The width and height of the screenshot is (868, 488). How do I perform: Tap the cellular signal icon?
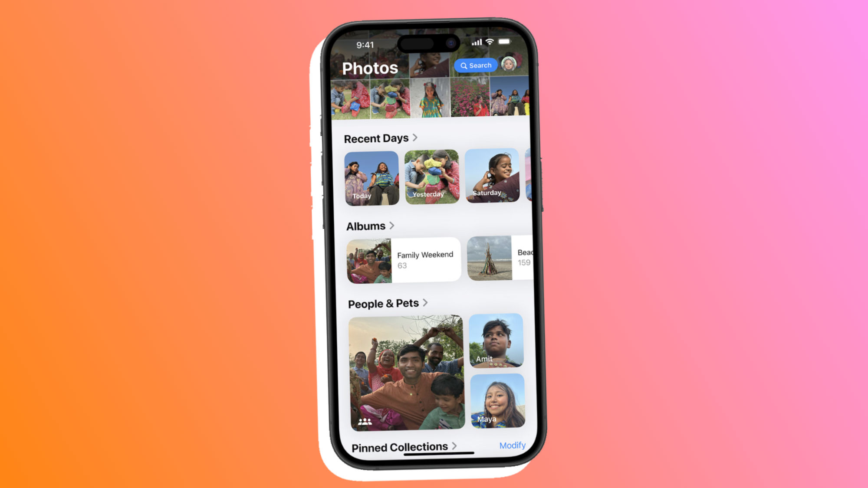pyautogui.click(x=477, y=43)
